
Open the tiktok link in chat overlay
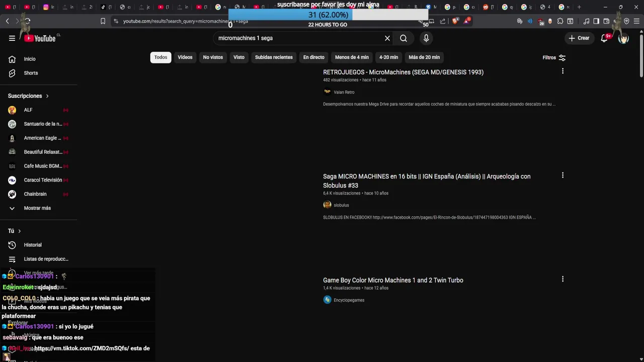(x=82, y=348)
